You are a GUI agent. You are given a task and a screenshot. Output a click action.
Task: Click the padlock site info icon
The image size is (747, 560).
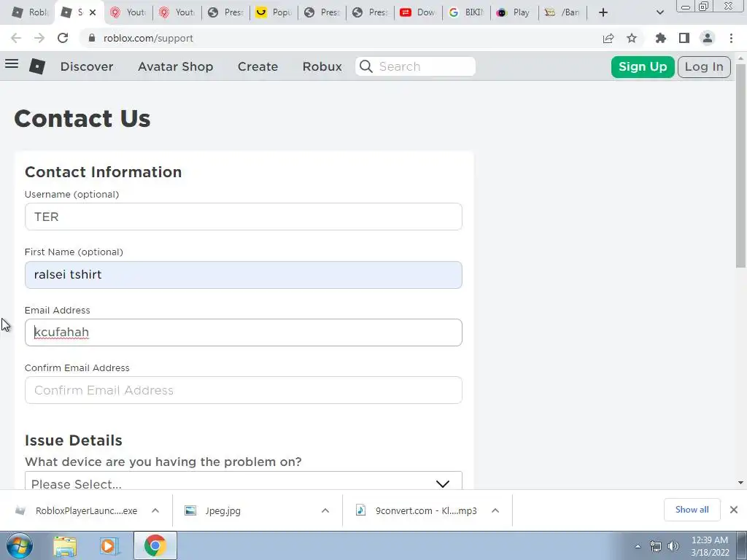92,38
